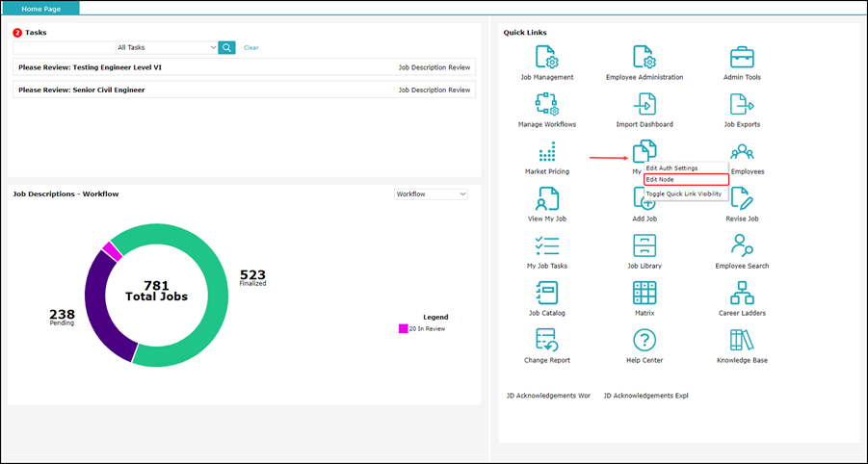Select Toggle Quick Link Visibility menu option
Viewport: 868px width, 464px height.
coord(683,193)
